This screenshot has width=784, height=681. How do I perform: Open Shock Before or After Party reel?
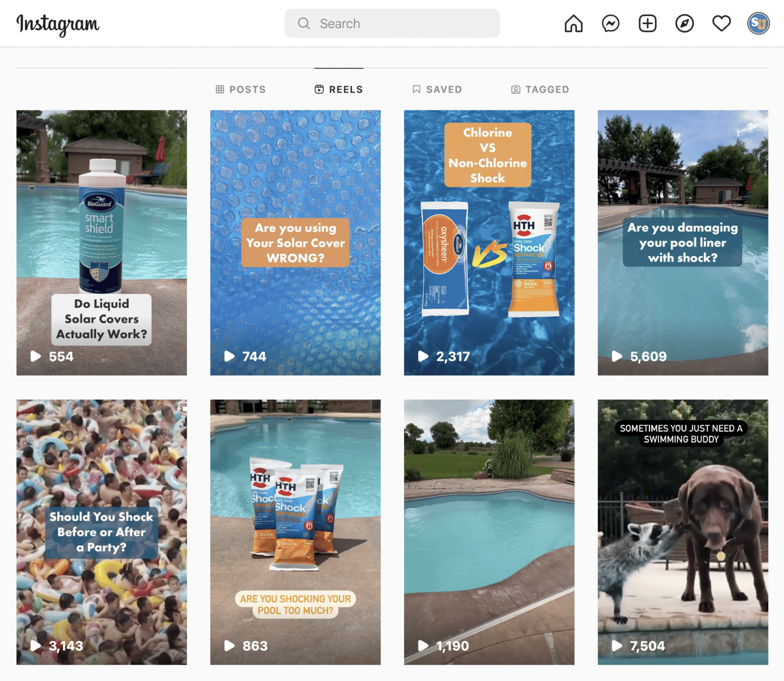(x=101, y=532)
